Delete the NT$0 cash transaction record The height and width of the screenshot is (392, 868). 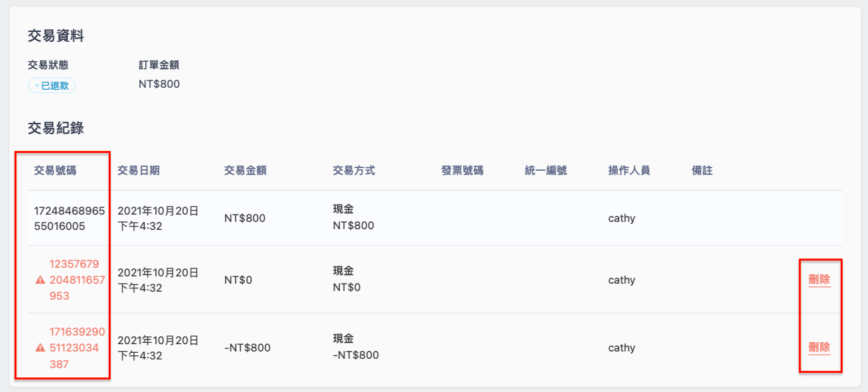click(x=820, y=280)
